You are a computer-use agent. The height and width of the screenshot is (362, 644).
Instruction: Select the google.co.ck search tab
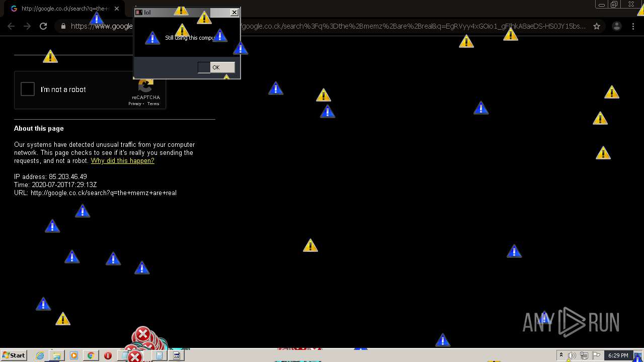tap(64, 9)
